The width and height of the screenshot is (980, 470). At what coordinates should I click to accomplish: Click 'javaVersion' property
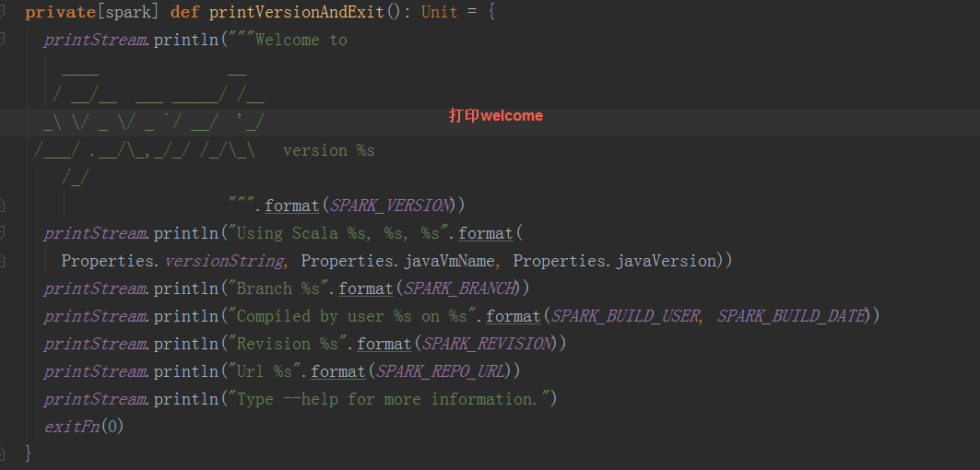click(665, 261)
